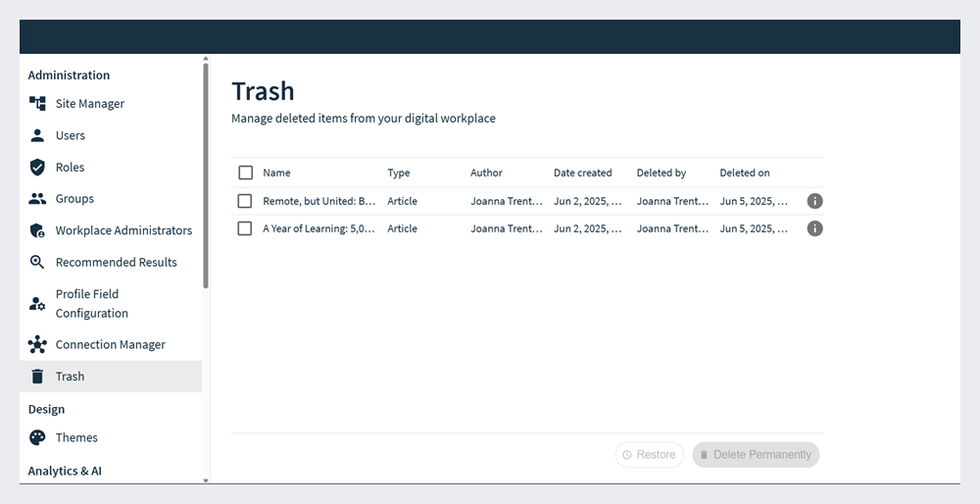
Task: Select Trash in sidebar
Action: point(111,377)
